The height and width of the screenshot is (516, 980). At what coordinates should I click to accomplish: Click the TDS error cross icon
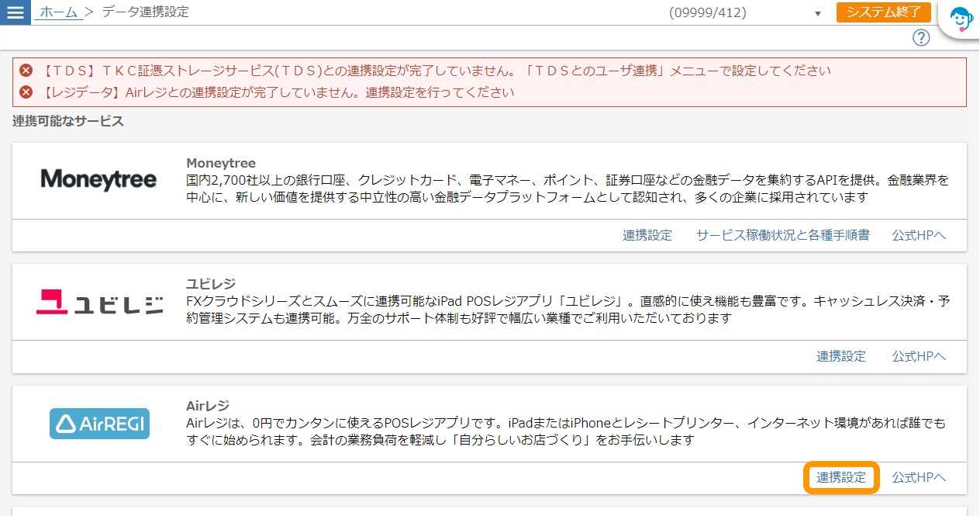coord(26,71)
